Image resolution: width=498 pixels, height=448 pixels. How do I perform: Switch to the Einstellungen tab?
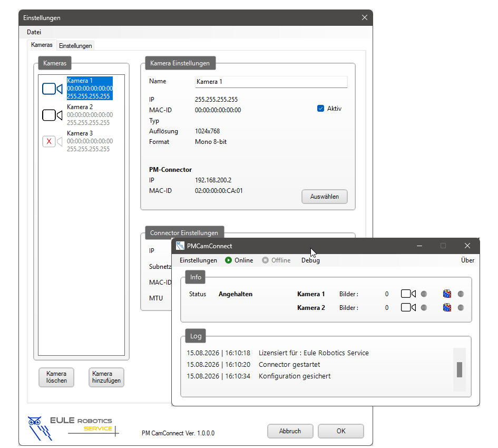click(75, 46)
